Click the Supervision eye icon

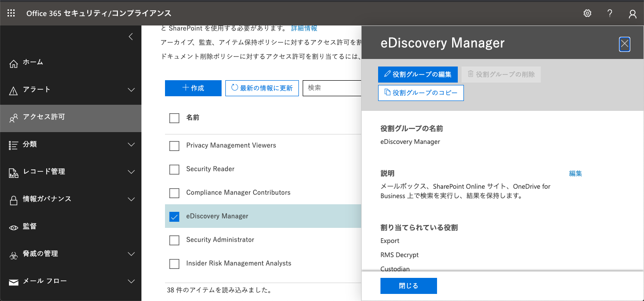14,227
